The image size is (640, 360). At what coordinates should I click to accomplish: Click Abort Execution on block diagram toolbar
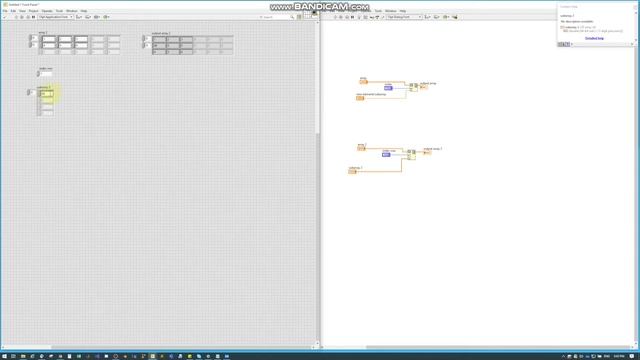(x=347, y=17)
